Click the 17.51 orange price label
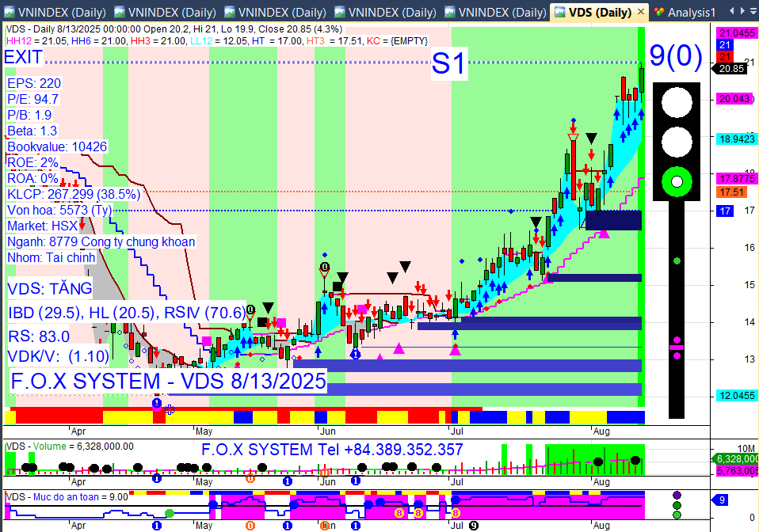 [x=731, y=192]
